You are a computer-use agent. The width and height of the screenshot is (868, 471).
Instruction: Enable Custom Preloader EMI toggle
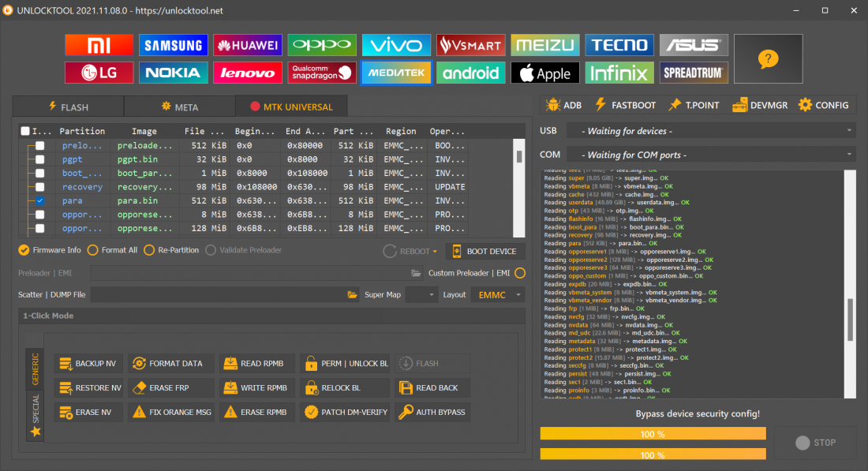[x=520, y=273]
